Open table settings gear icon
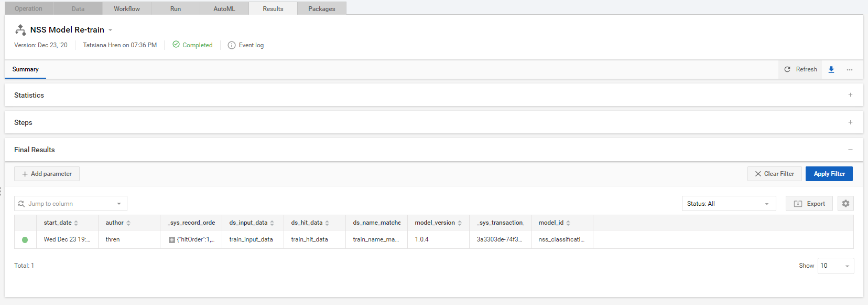This screenshot has height=305, width=868. (x=845, y=204)
